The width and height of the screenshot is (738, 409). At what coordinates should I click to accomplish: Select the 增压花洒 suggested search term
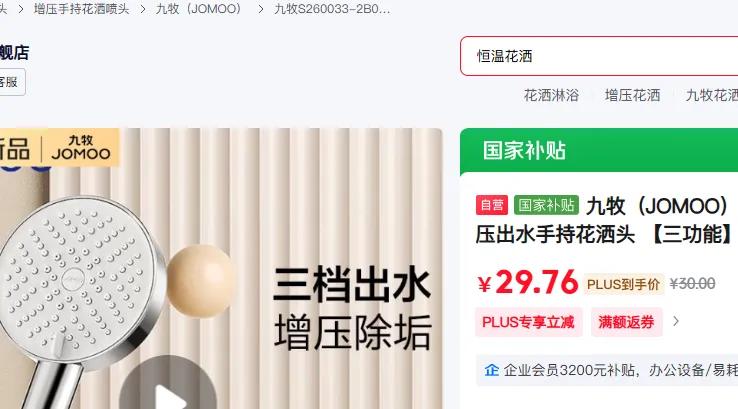point(632,95)
